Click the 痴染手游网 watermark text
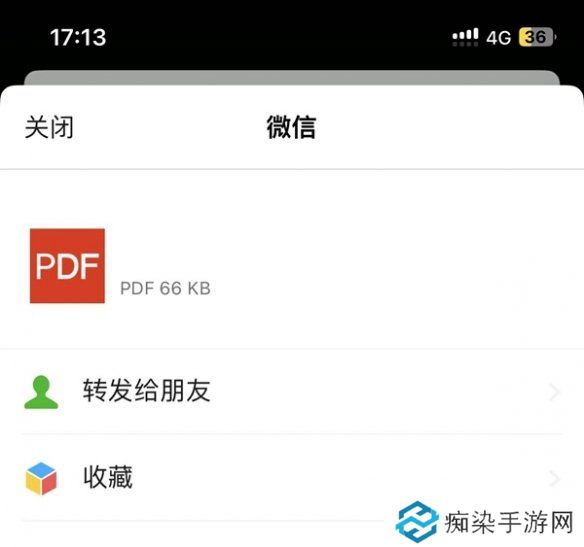Screen dimensions: 584x547 point(509,522)
